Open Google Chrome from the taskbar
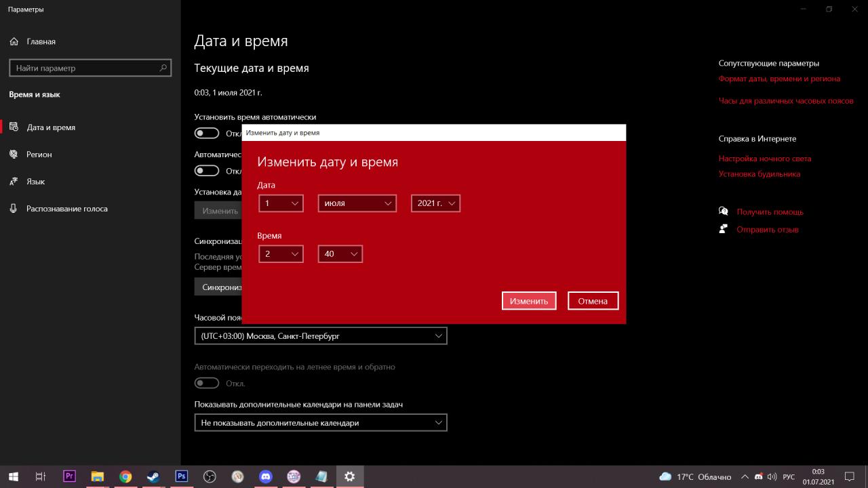Viewport: 868px width, 488px height. 125,476
